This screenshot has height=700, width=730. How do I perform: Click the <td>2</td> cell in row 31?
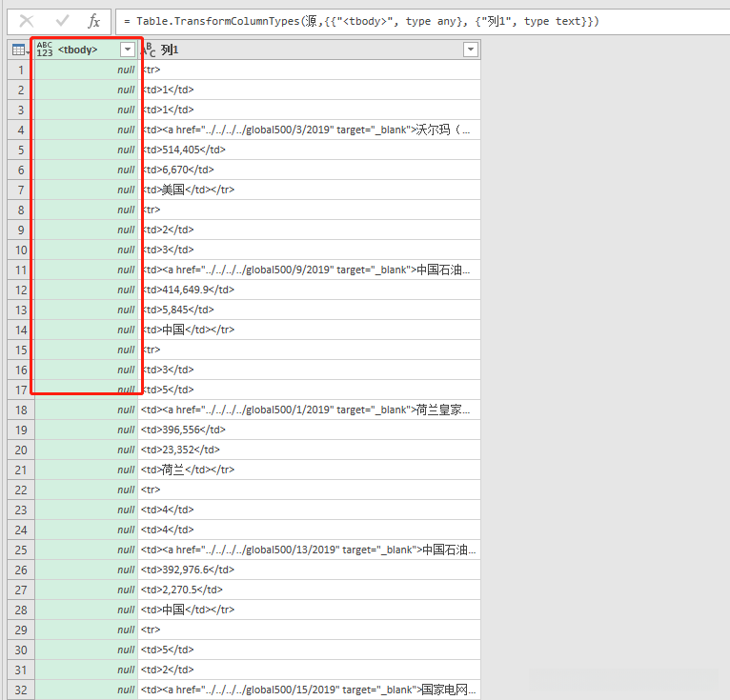(309, 670)
